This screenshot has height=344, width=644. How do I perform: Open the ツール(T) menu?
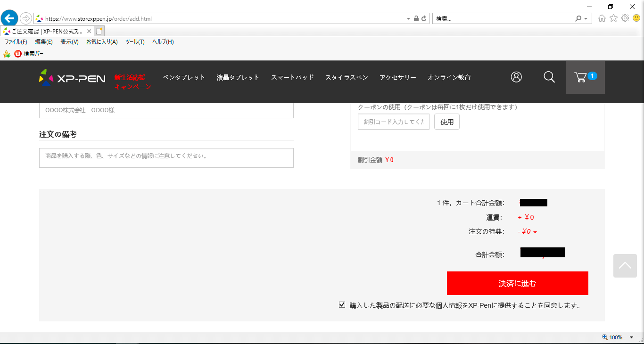(135, 42)
